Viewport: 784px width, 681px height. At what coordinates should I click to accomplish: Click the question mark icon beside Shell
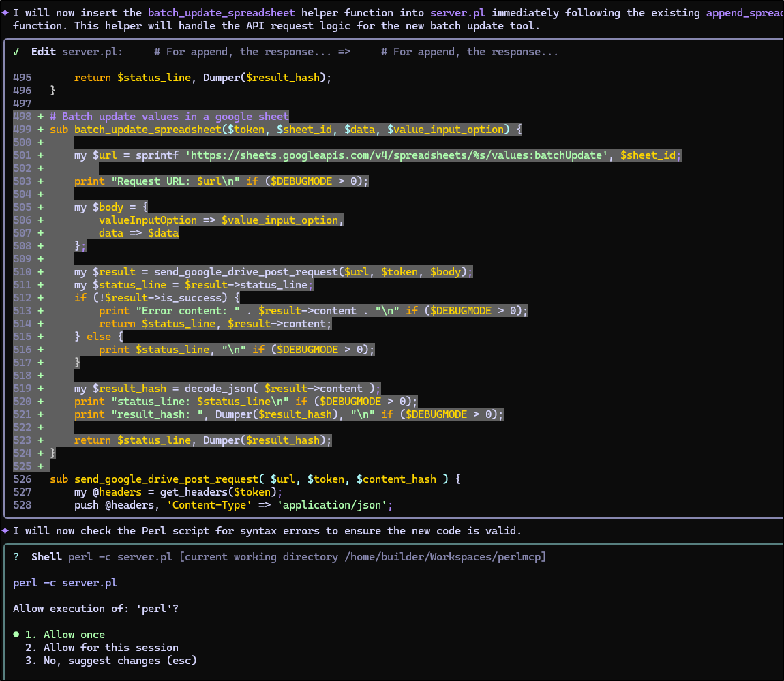[16, 557]
